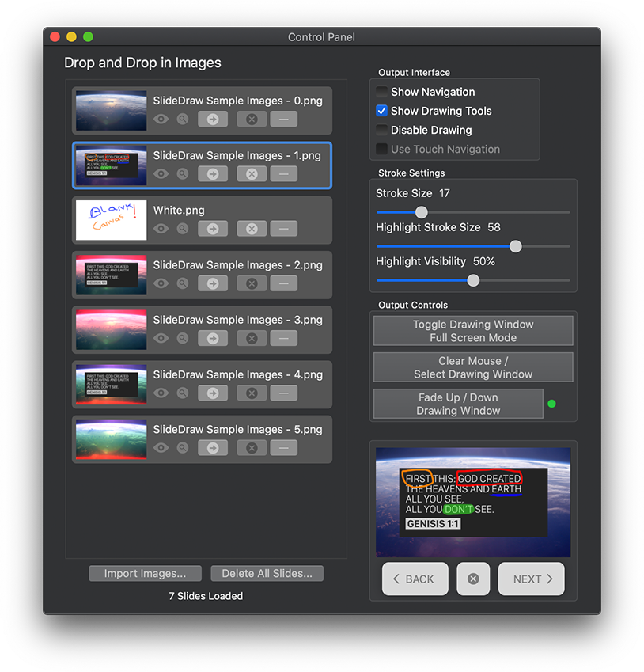Select the White.png blank canvas thumbnail
Image resolution: width=644 pixels, height=672 pixels.
(x=112, y=220)
